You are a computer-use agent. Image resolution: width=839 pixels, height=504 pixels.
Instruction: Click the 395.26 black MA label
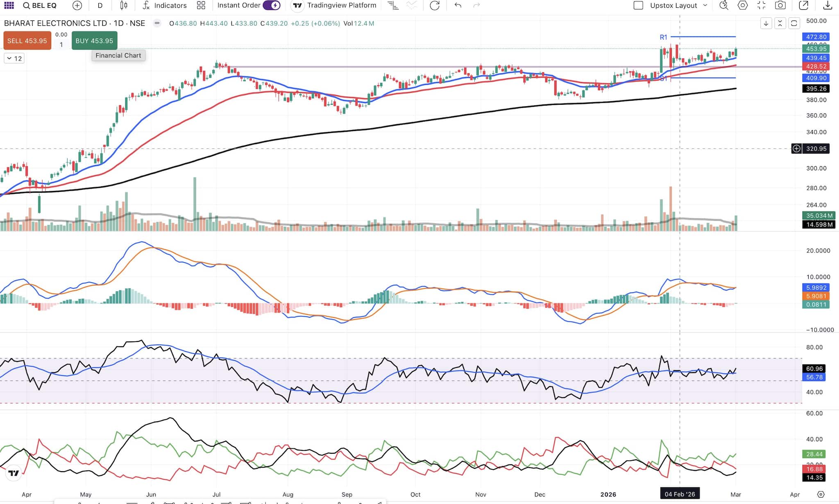click(x=816, y=88)
